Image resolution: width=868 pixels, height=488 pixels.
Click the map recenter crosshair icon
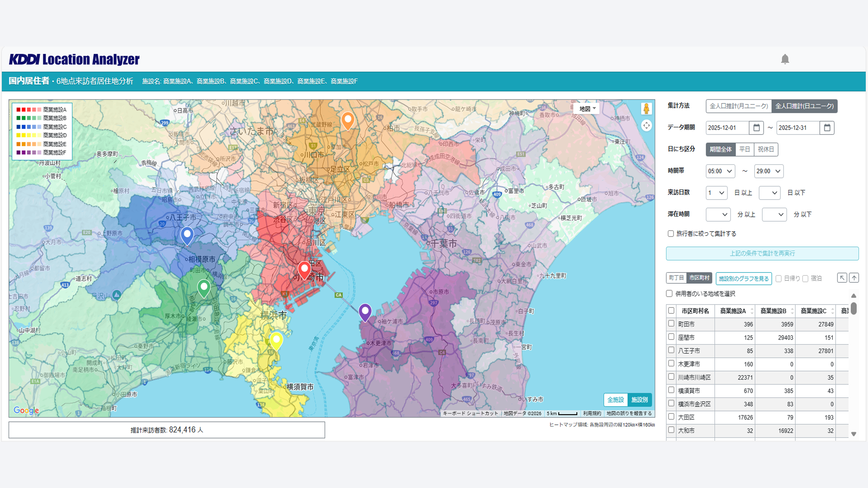pyautogui.click(x=646, y=126)
